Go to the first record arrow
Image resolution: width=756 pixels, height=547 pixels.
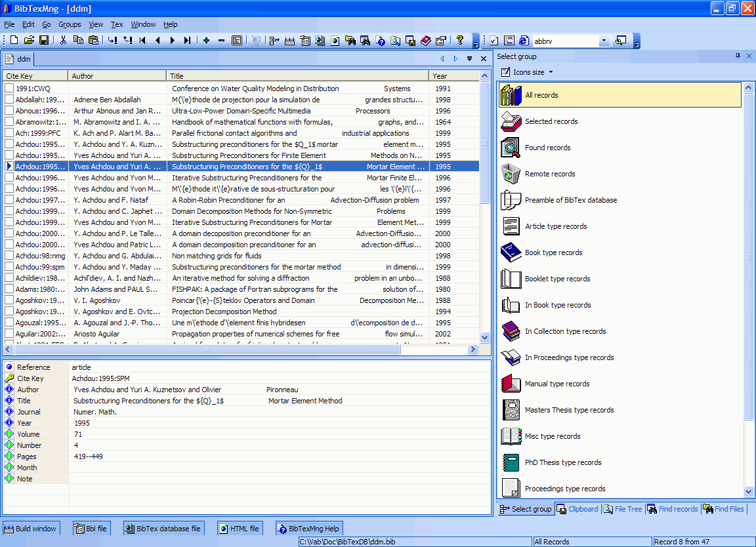click(142, 41)
